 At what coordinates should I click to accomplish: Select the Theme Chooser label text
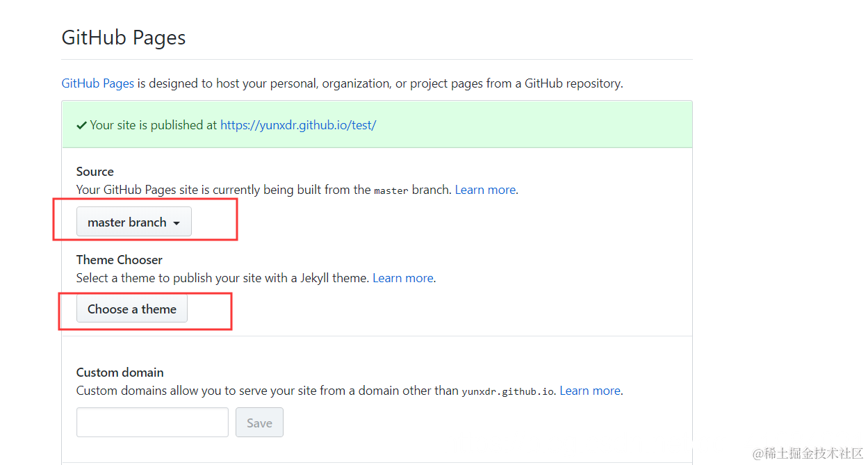120,260
